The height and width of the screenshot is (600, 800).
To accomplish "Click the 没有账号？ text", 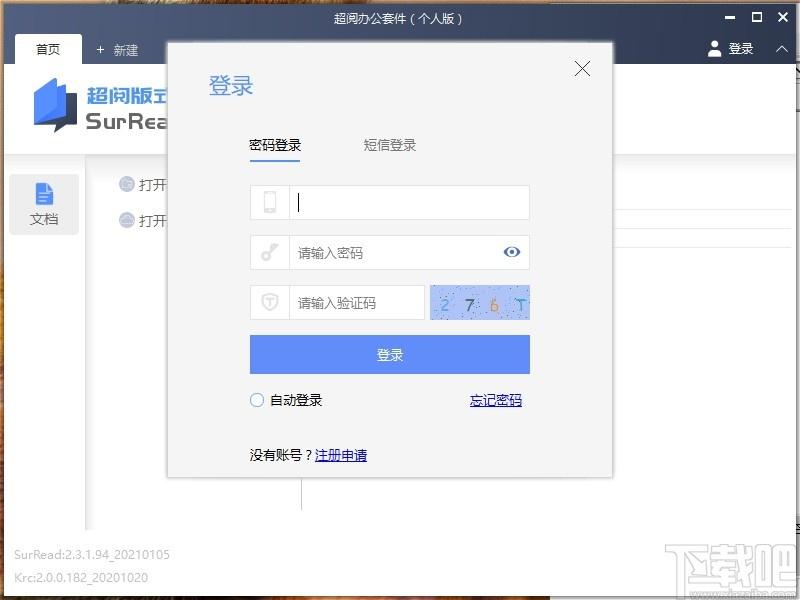I will point(281,455).
